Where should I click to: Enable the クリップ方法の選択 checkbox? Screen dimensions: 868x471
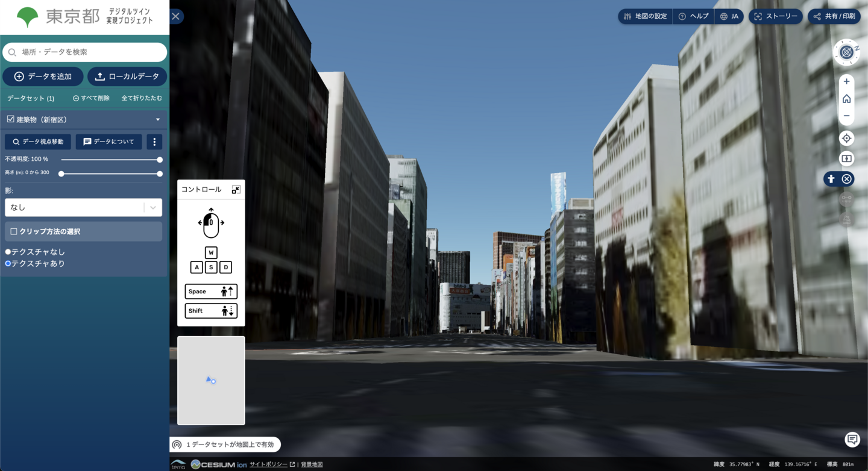(14, 231)
